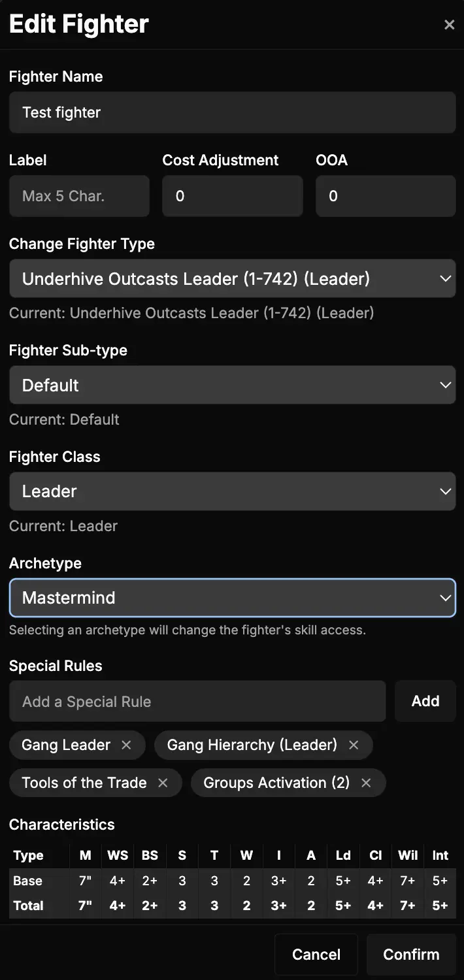Confirm the fighter edits
This screenshot has width=464, height=980.
tap(411, 955)
